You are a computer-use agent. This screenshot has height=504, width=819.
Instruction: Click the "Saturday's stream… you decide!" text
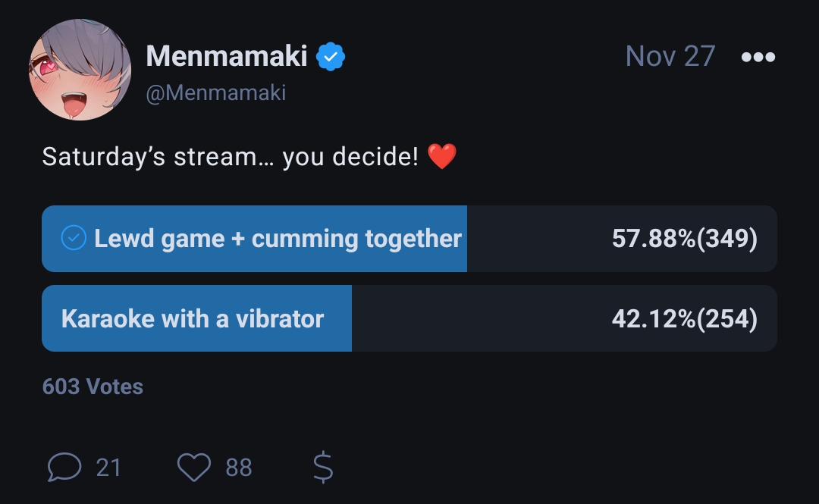(231, 157)
